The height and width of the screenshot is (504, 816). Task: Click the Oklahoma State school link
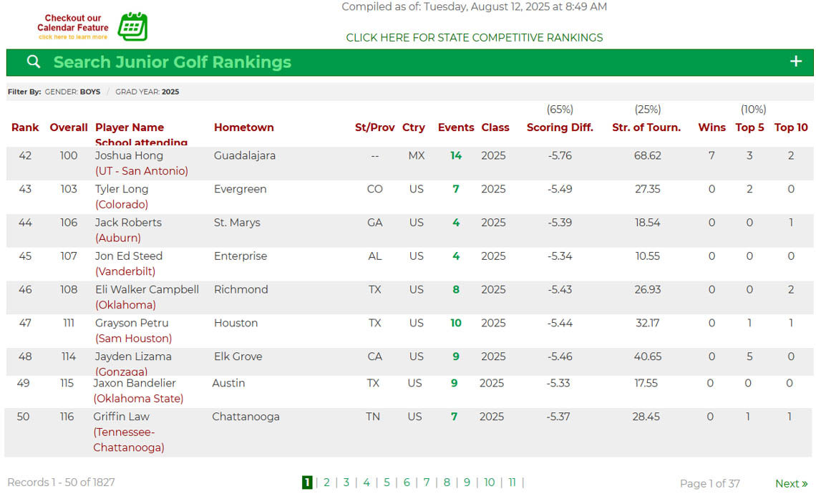tap(138, 399)
